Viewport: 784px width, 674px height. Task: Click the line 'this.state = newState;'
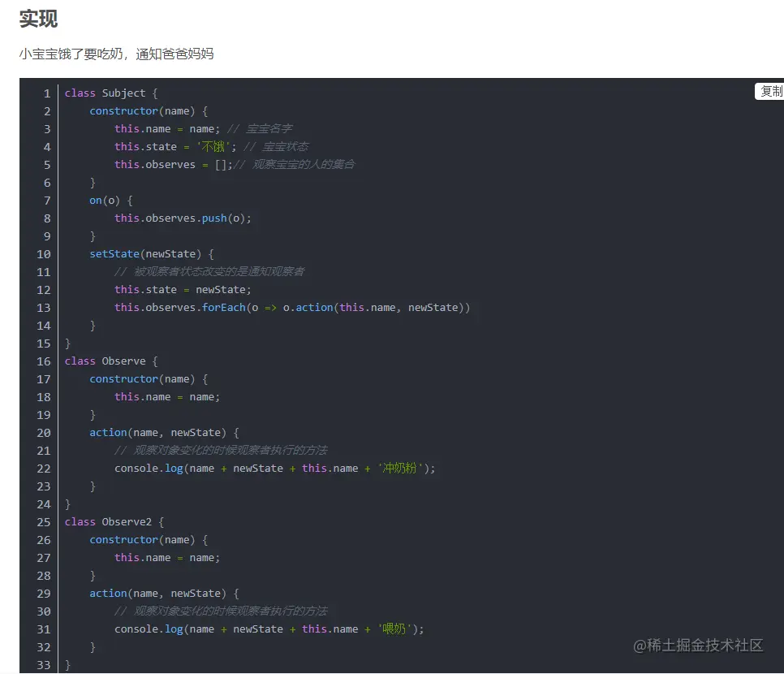pos(183,290)
